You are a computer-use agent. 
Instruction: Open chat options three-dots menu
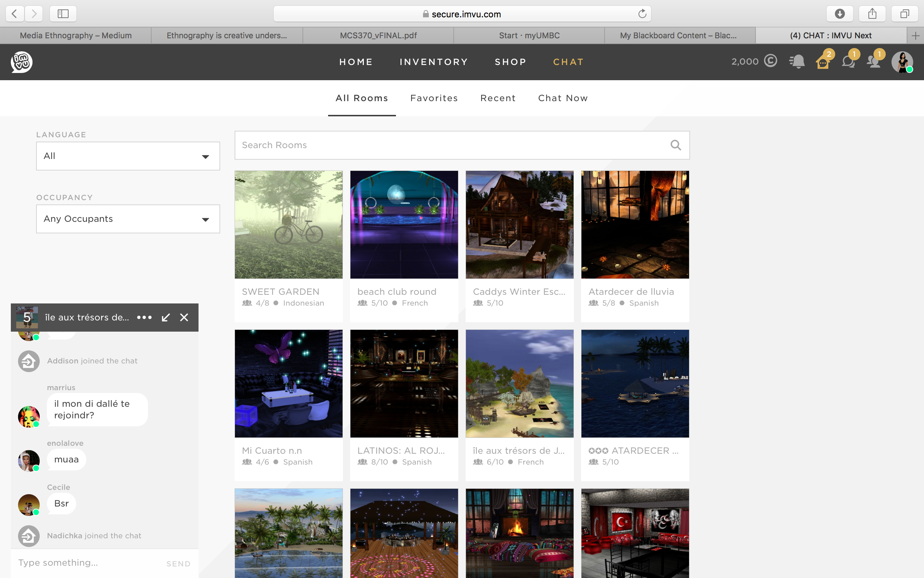click(144, 317)
